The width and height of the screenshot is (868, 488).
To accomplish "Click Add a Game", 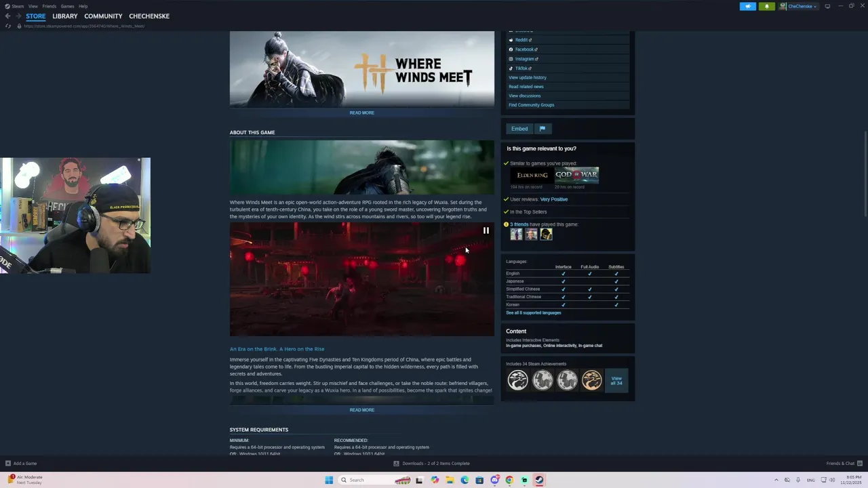I will 21,464.
